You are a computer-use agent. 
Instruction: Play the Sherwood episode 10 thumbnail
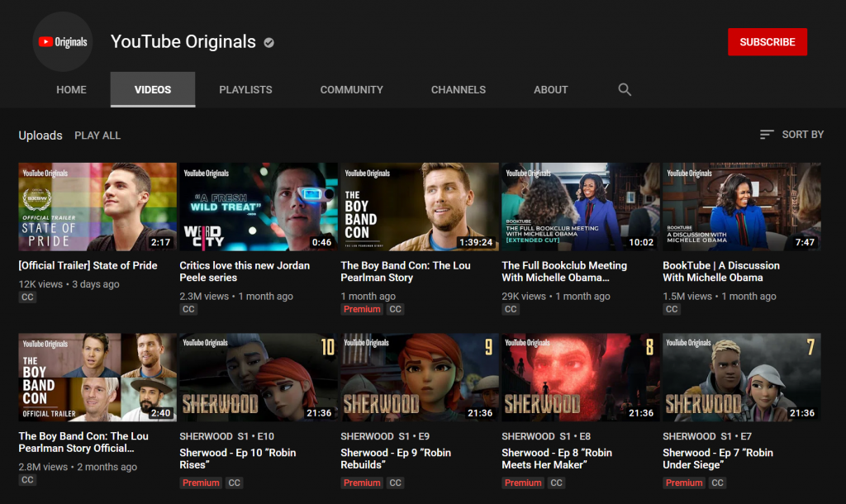pos(259,378)
